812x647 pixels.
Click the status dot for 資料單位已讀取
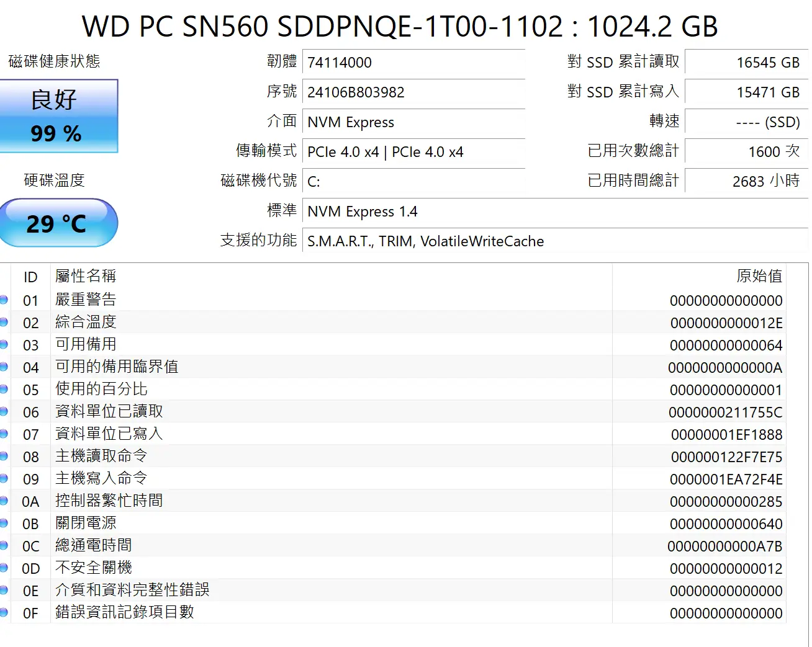coord(4,412)
